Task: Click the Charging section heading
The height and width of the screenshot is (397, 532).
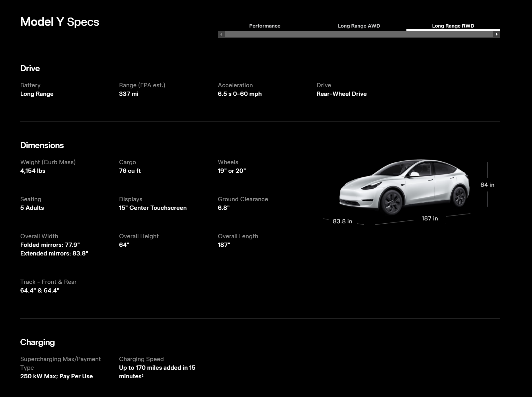Action: (x=37, y=342)
